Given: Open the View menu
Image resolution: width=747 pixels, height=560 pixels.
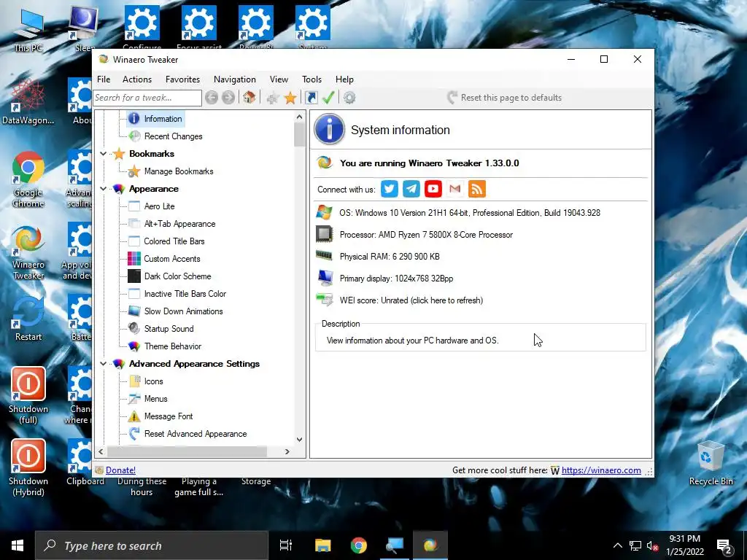Looking at the screenshot, I should tap(279, 79).
